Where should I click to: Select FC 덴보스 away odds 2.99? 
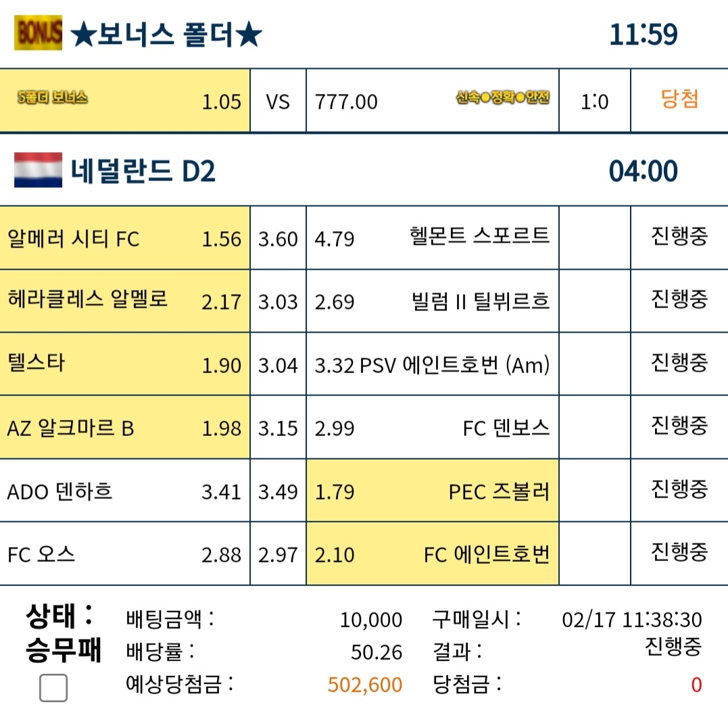pyautogui.click(x=432, y=428)
